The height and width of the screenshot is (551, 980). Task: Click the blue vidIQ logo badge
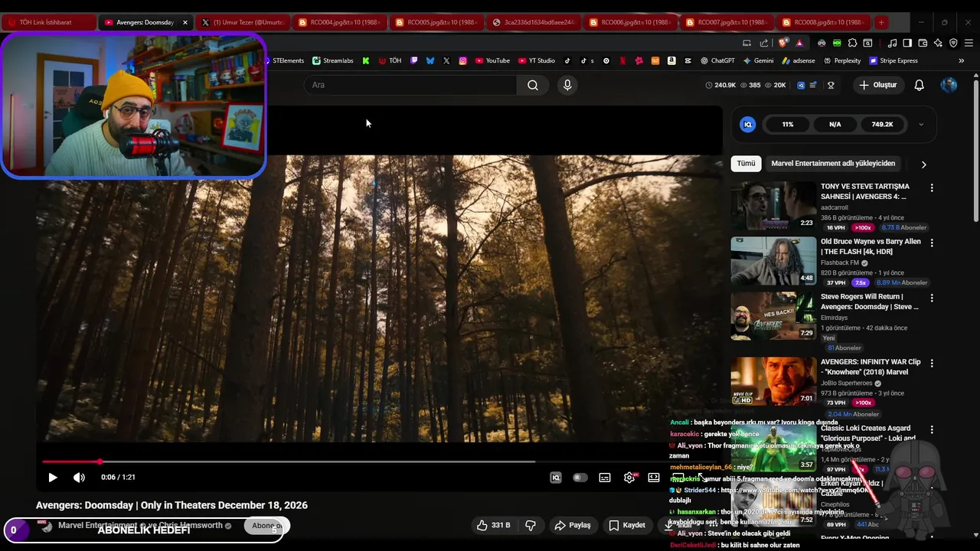748,124
